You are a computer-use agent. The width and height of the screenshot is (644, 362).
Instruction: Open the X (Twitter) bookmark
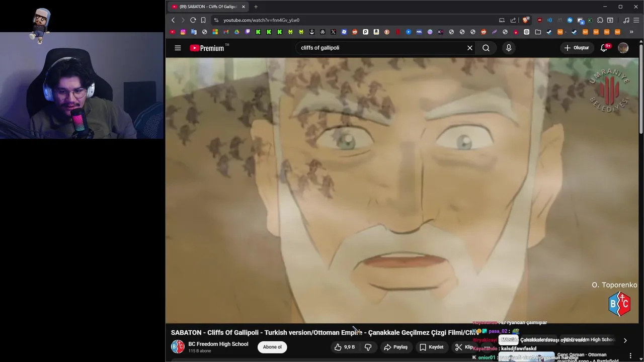[x=333, y=32]
